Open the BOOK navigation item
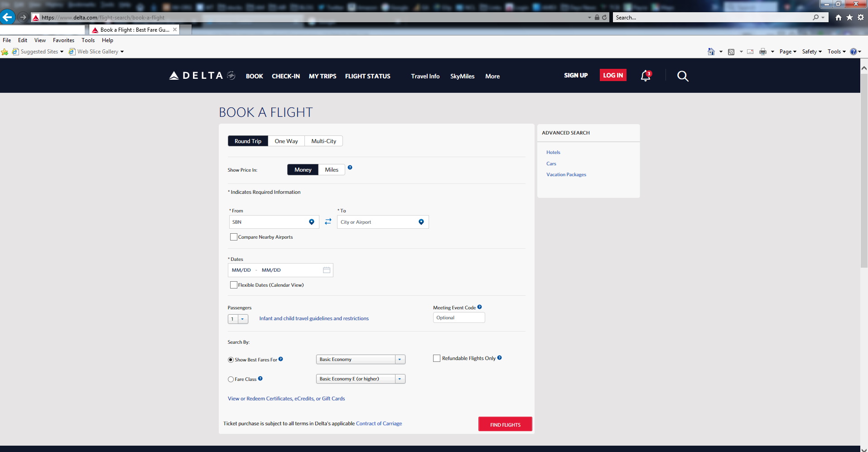Image resolution: width=868 pixels, height=452 pixels. coord(254,76)
